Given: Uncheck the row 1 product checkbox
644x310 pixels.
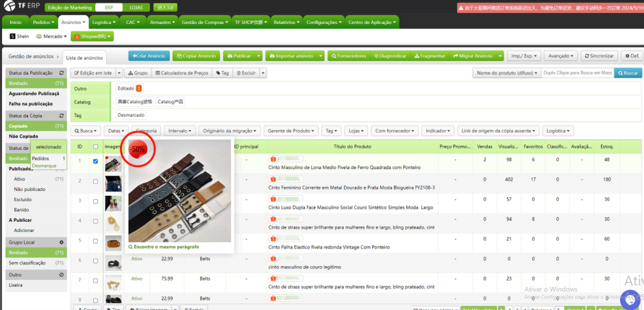Looking at the screenshot, I should click(95, 162).
